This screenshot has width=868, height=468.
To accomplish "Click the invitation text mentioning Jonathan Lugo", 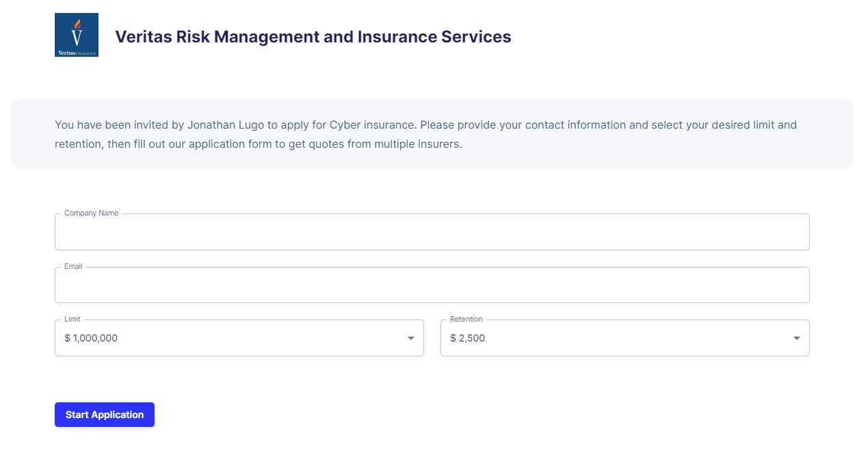I will coord(425,135).
